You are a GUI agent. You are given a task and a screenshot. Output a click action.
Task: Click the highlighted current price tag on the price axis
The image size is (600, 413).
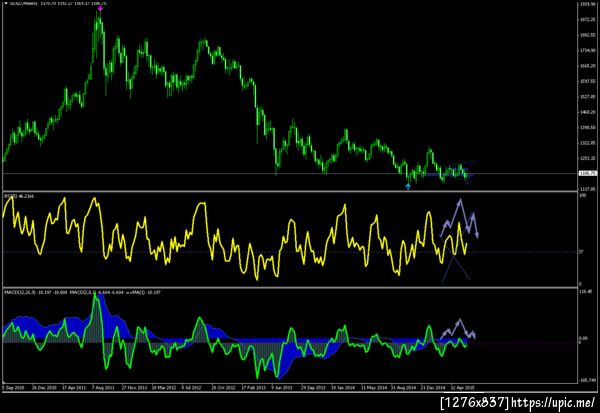point(588,173)
